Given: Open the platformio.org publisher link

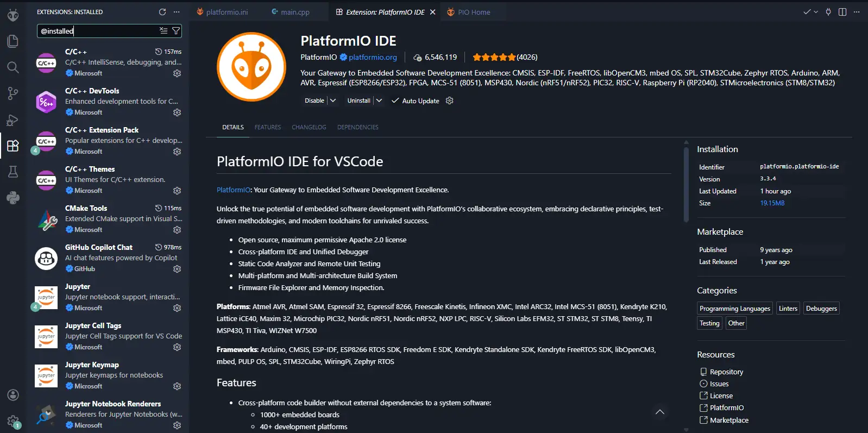Looking at the screenshot, I should [373, 57].
